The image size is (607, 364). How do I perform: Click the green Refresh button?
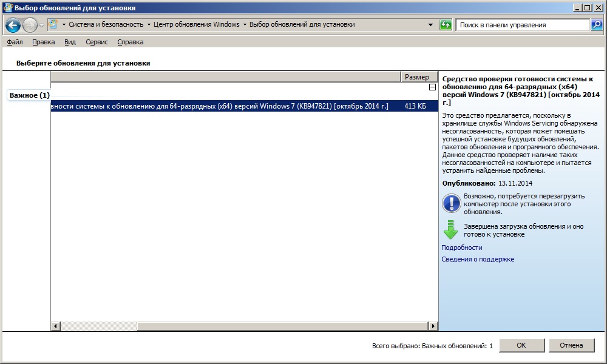(x=446, y=25)
